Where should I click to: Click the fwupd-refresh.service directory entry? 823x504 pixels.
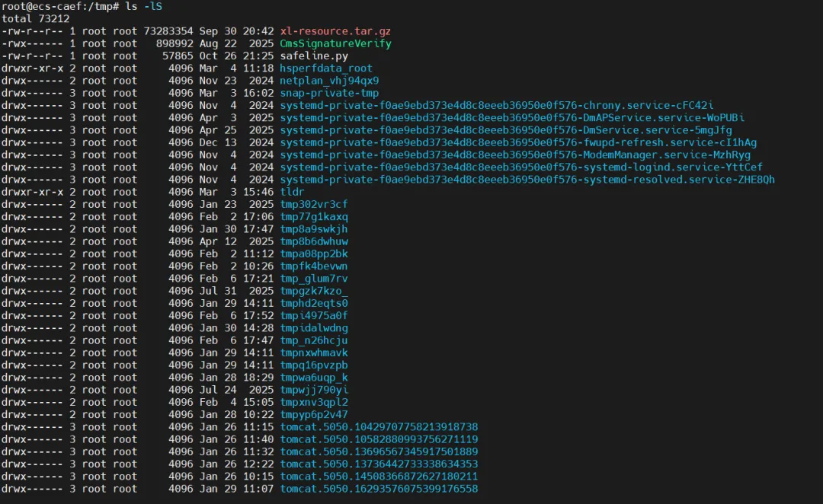pyautogui.click(x=518, y=142)
